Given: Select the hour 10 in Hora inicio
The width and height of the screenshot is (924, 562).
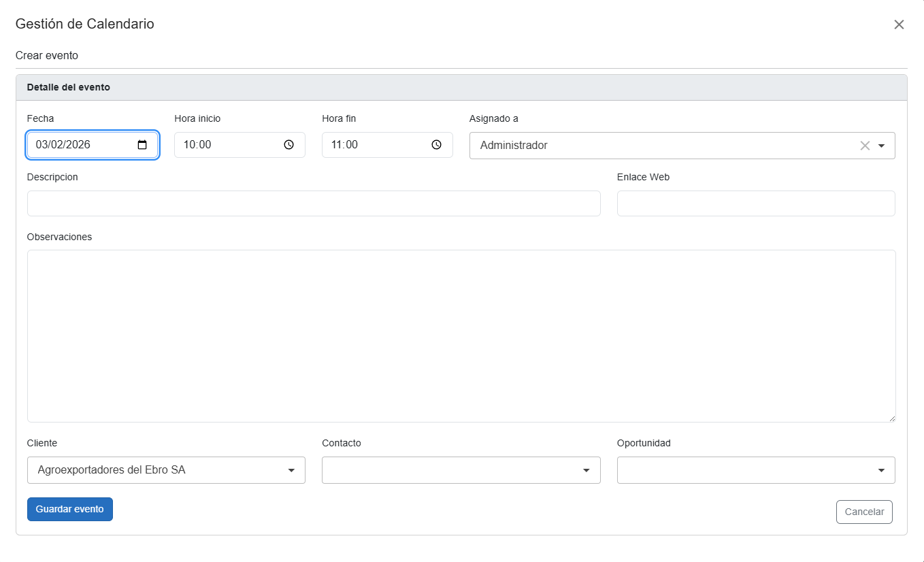Looking at the screenshot, I should (x=189, y=145).
